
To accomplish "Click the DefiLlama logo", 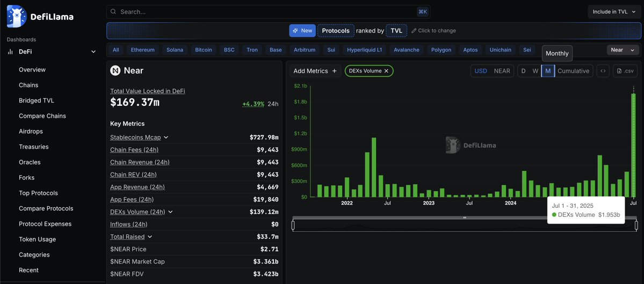I will (40, 17).
